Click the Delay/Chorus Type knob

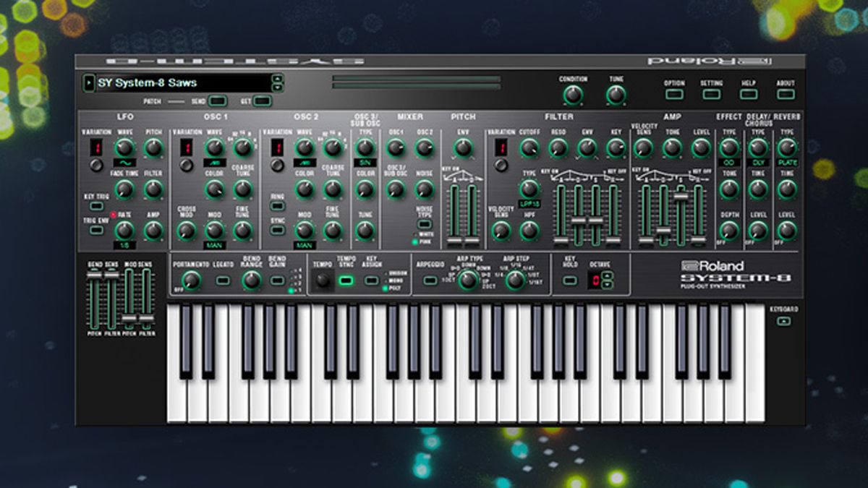pos(757,149)
